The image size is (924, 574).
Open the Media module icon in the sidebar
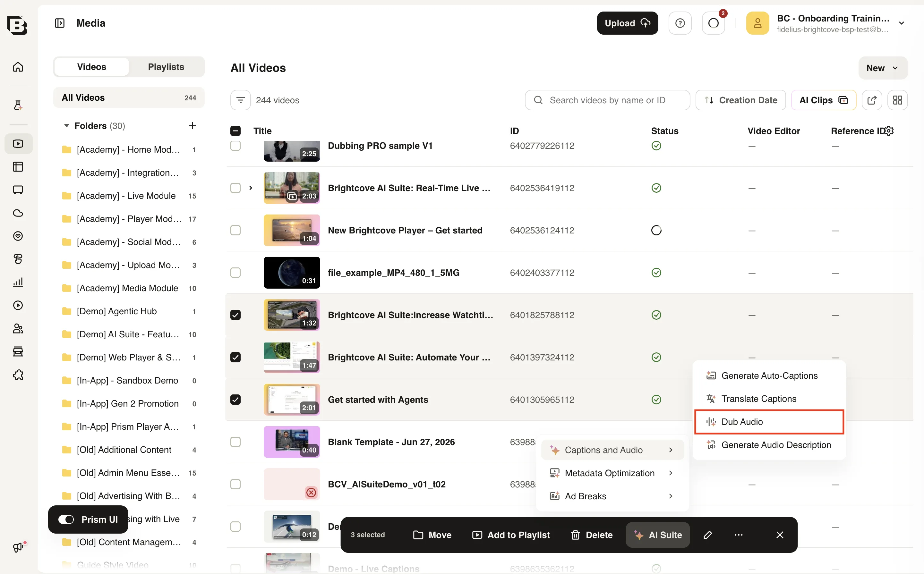pos(18,144)
